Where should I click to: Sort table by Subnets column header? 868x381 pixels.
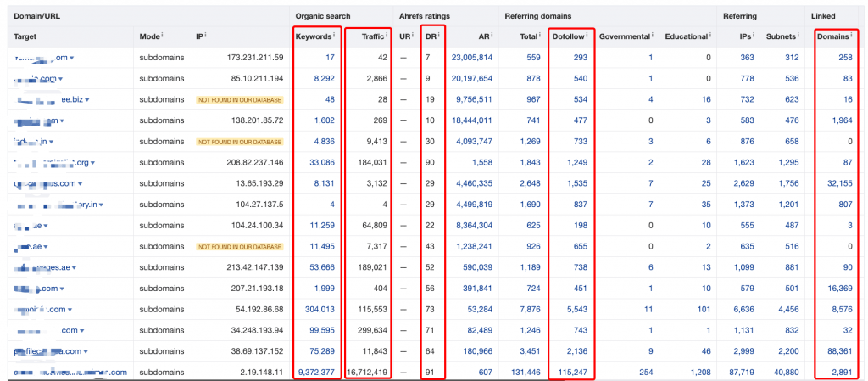781,36
